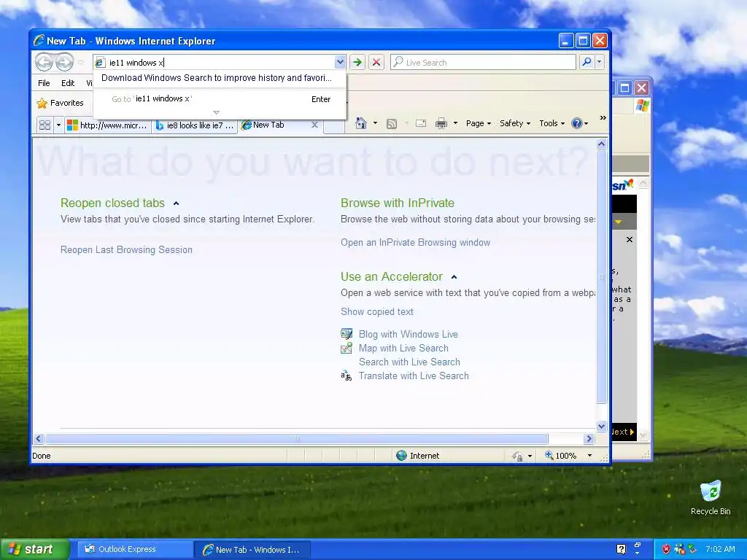Screen dimensions: 747x560
Task: Click the Internet zone globe icon
Action: coord(402,455)
